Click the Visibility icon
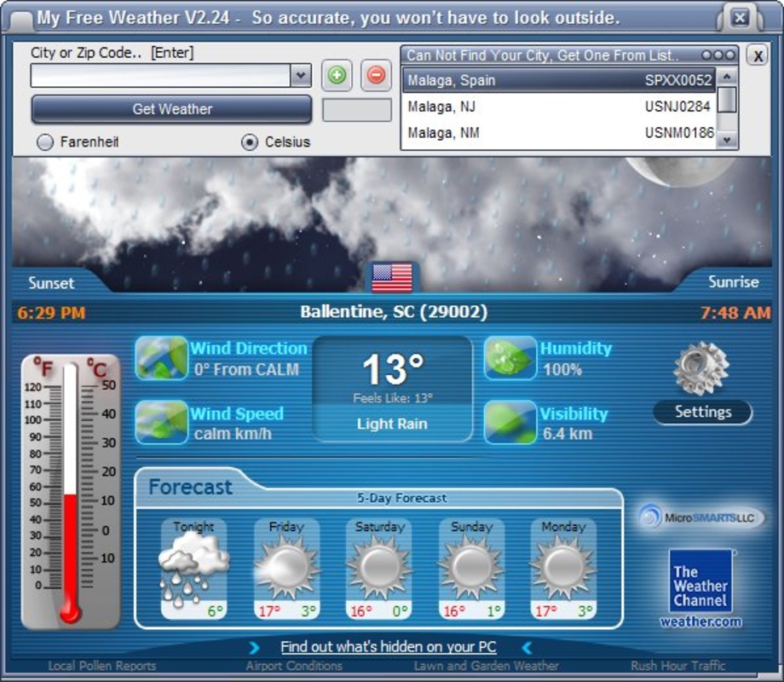This screenshot has width=784, height=682. coord(510,422)
